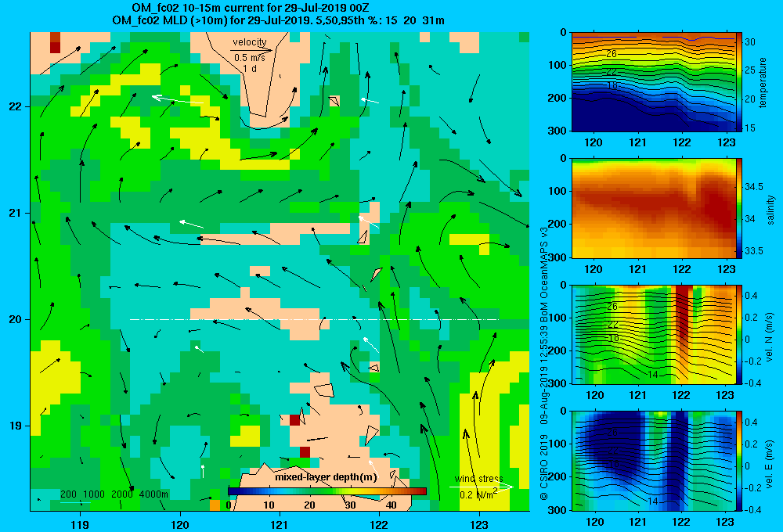Click the salinity section plot

(653, 208)
